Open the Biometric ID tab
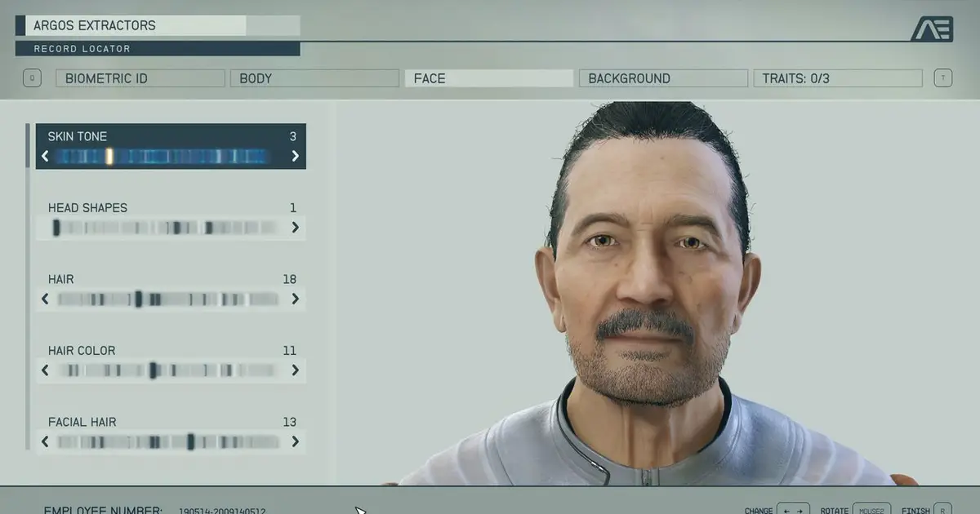 pyautogui.click(x=140, y=78)
